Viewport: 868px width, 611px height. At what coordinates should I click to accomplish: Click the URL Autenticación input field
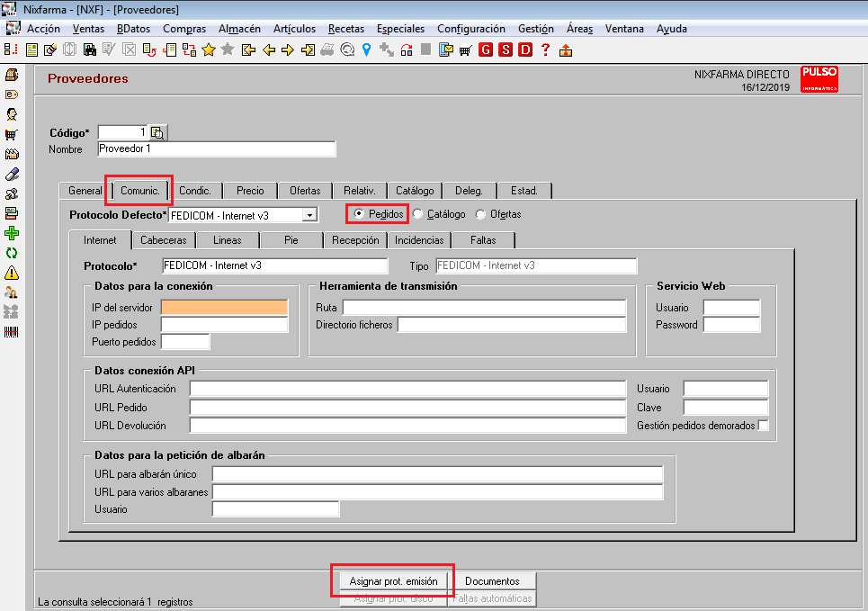[x=408, y=389]
